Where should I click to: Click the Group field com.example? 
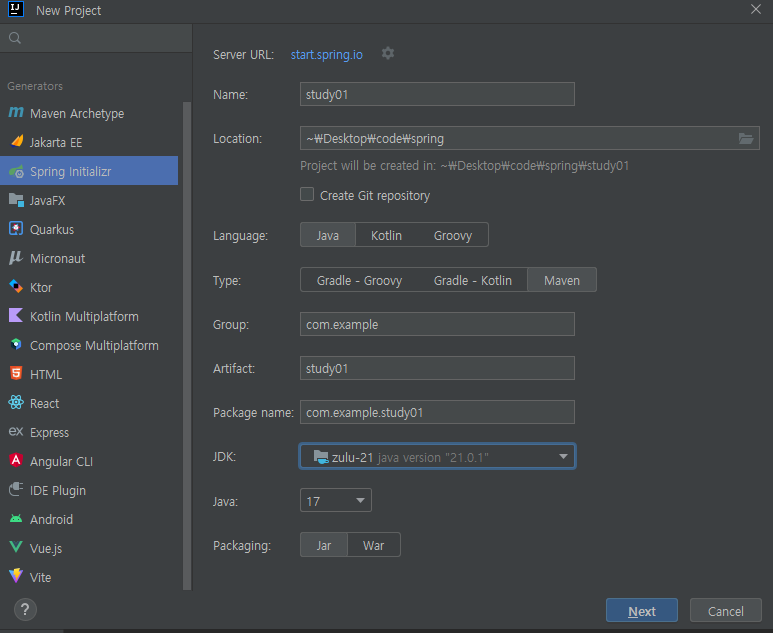(x=437, y=324)
